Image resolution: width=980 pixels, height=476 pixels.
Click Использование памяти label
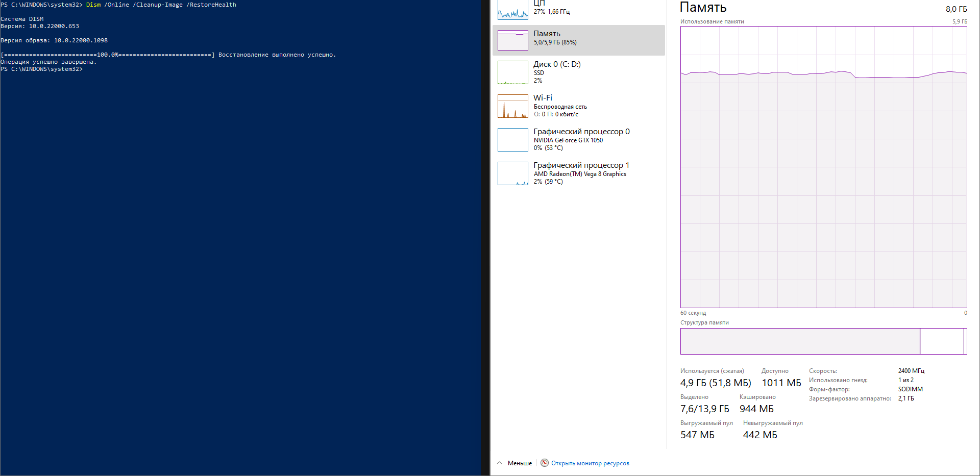(x=712, y=21)
